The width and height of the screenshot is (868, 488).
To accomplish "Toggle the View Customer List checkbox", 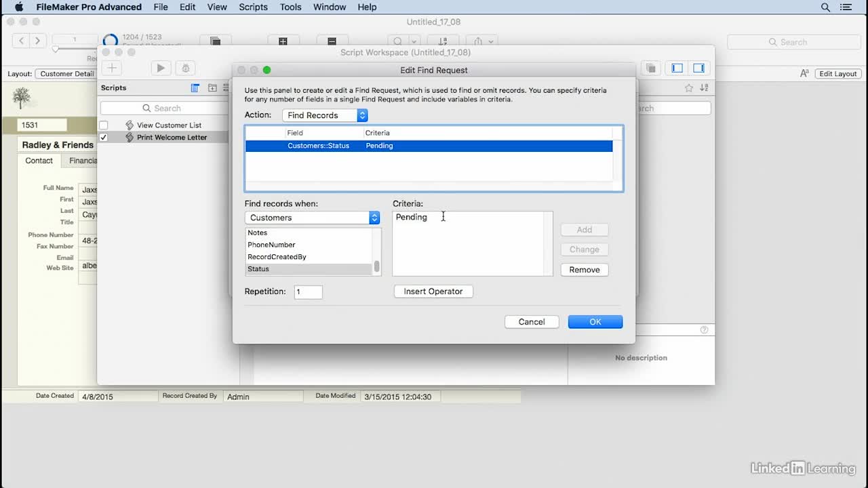I will coord(104,125).
